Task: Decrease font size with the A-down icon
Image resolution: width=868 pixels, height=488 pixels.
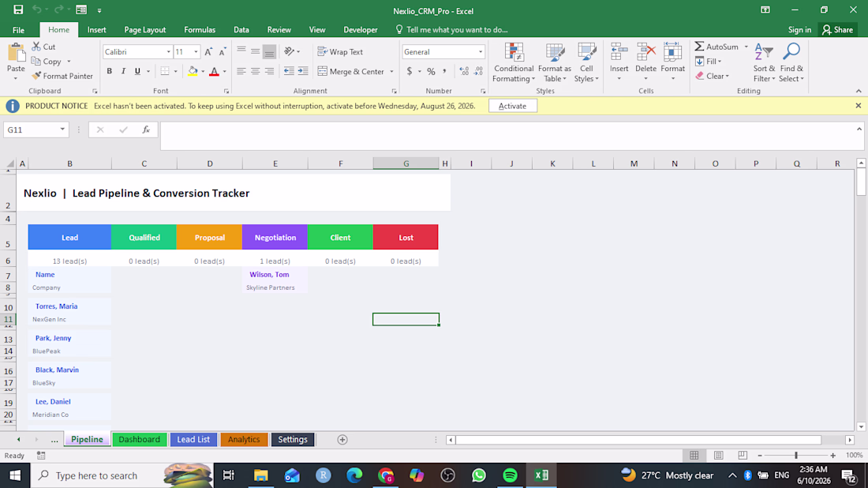Action: pyautogui.click(x=223, y=51)
